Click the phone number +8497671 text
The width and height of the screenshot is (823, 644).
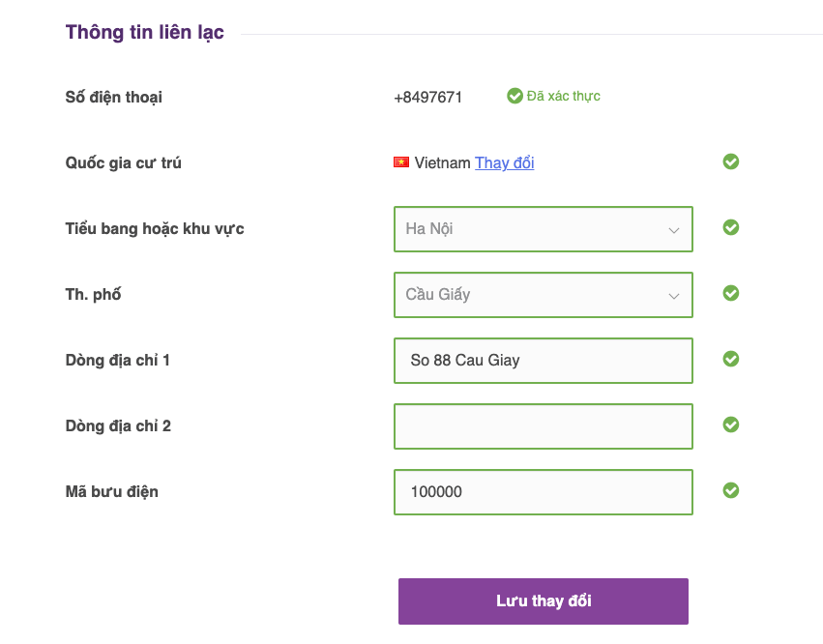tap(427, 97)
